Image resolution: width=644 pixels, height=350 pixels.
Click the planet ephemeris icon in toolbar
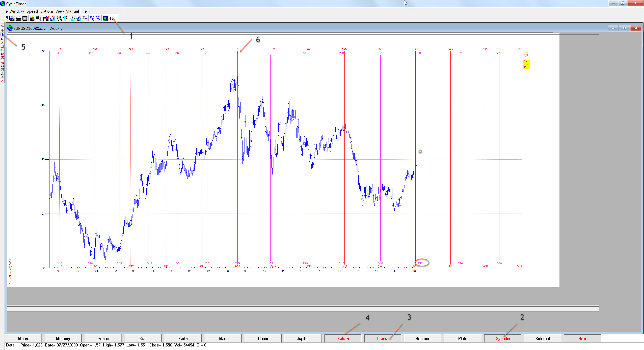click(x=105, y=18)
